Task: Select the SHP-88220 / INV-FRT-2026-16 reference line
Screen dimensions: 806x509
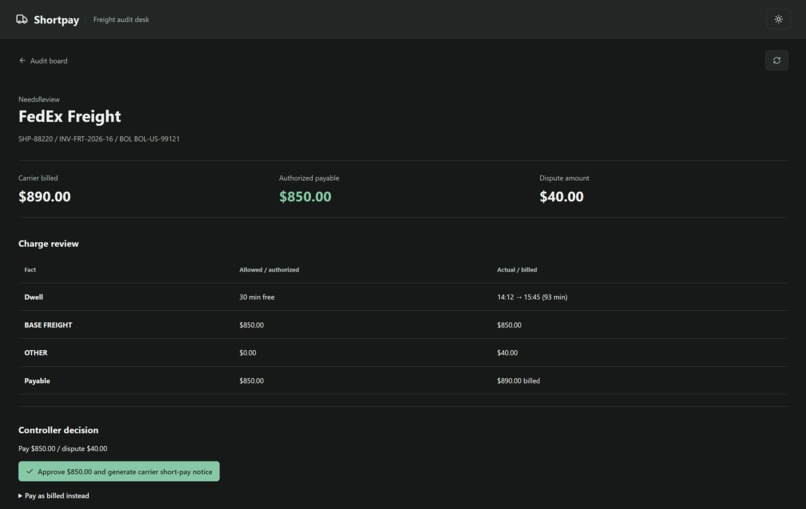Action: [99, 139]
